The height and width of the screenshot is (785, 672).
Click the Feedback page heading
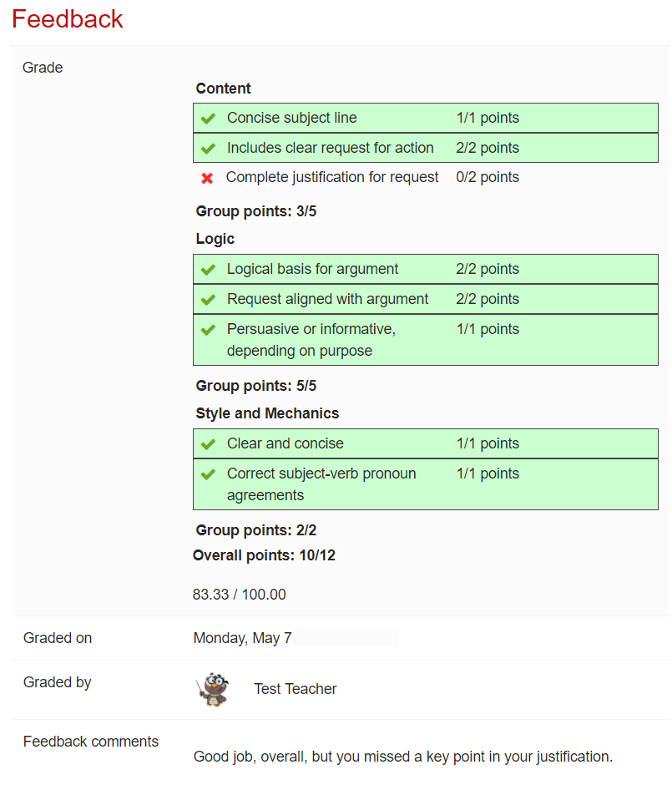(67, 18)
